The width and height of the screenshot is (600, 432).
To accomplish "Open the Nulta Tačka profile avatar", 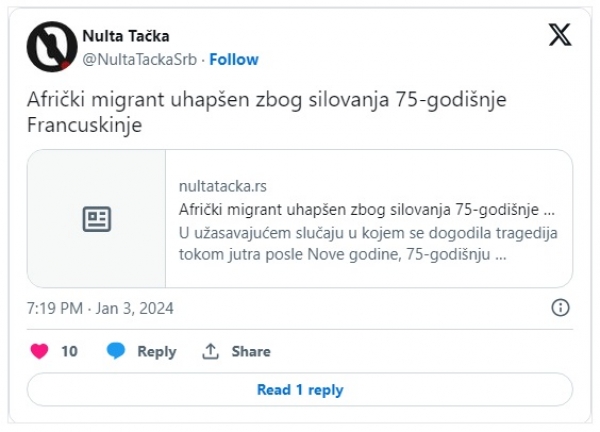I will (x=52, y=47).
